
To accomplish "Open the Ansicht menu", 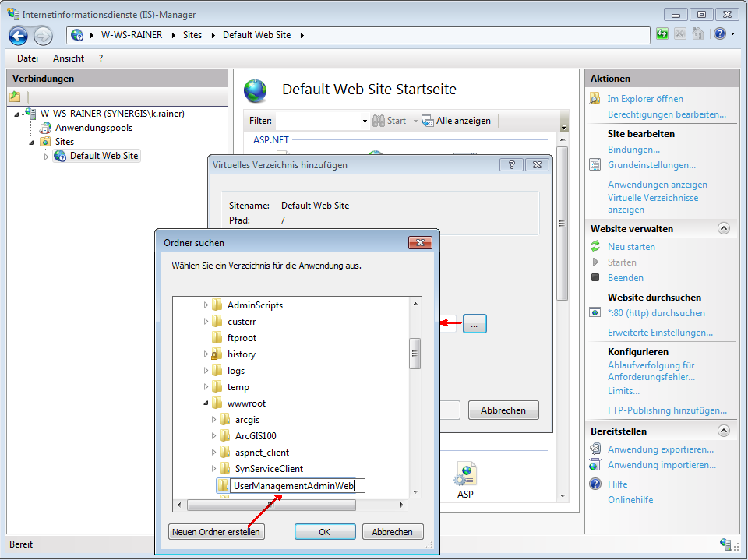I will 69,58.
